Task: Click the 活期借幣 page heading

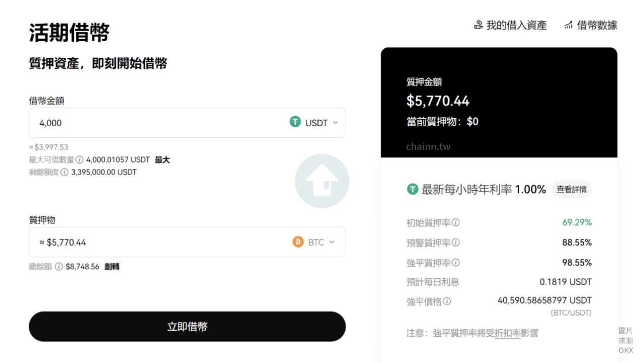Action: coord(69,33)
